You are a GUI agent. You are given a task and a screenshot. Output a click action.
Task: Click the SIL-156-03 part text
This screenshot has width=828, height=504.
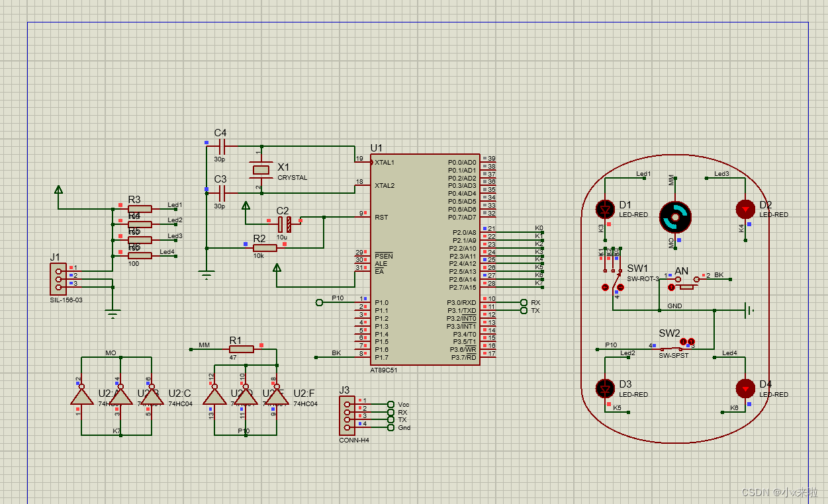(66, 300)
